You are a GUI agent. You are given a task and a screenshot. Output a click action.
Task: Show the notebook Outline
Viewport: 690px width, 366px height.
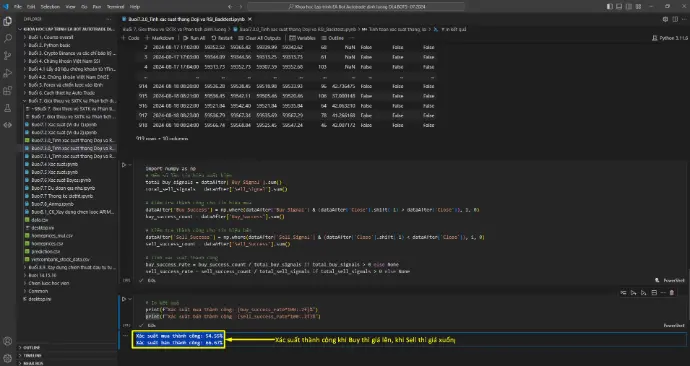[333, 38]
